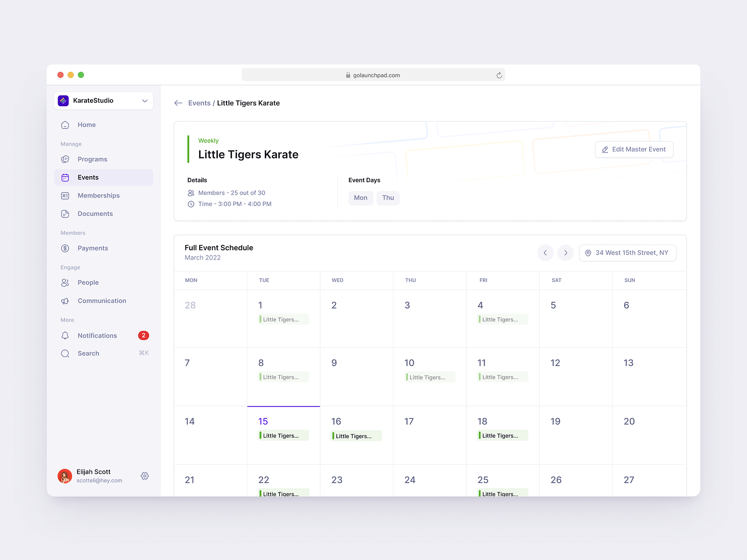The height and width of the screenshot is (560, 747).
Task: Open the Documents menu item
Action: coord(103,214)
